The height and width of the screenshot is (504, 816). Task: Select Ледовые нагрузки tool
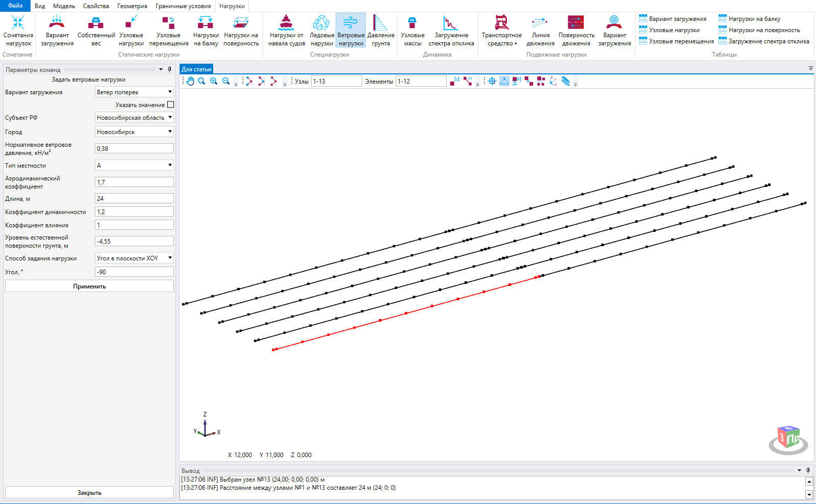322,31
